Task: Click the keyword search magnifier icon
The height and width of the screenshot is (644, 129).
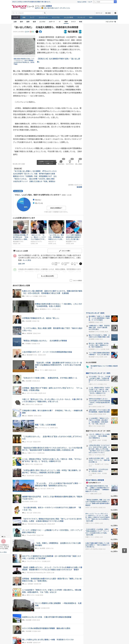Action: [45, 13]
